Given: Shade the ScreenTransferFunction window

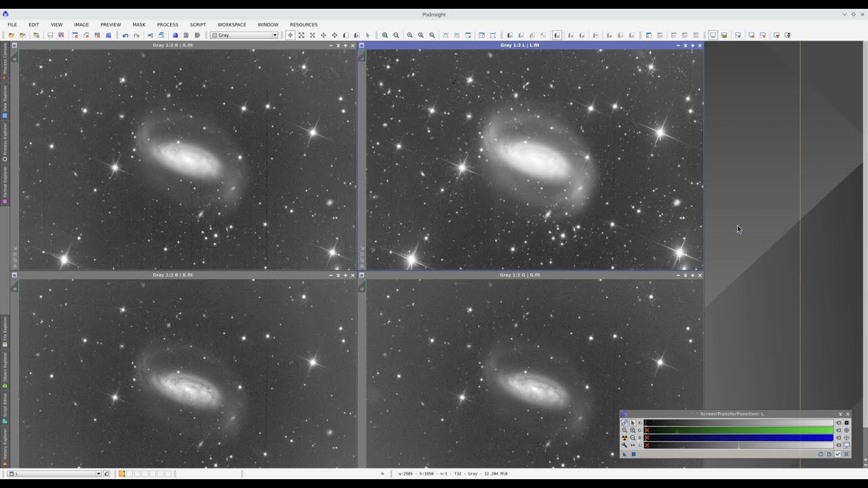Looking at the screenshot, I should [840, 414].
